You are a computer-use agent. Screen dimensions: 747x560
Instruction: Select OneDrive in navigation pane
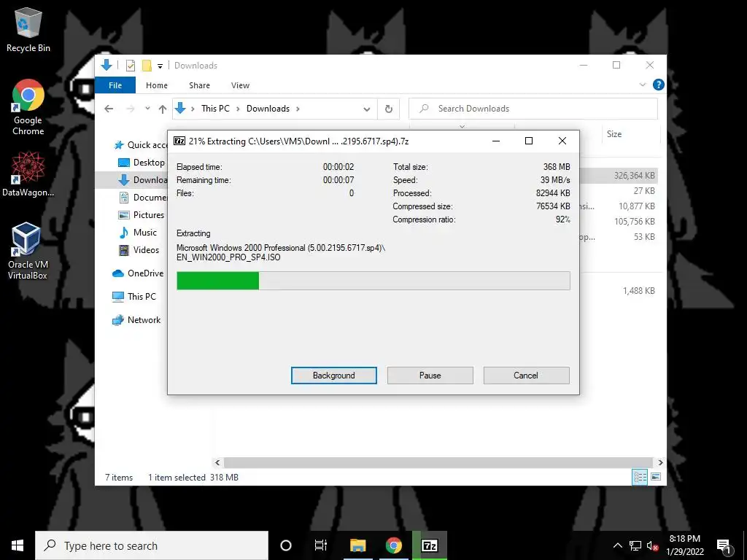pyautogui.click(x=138, y=273)
